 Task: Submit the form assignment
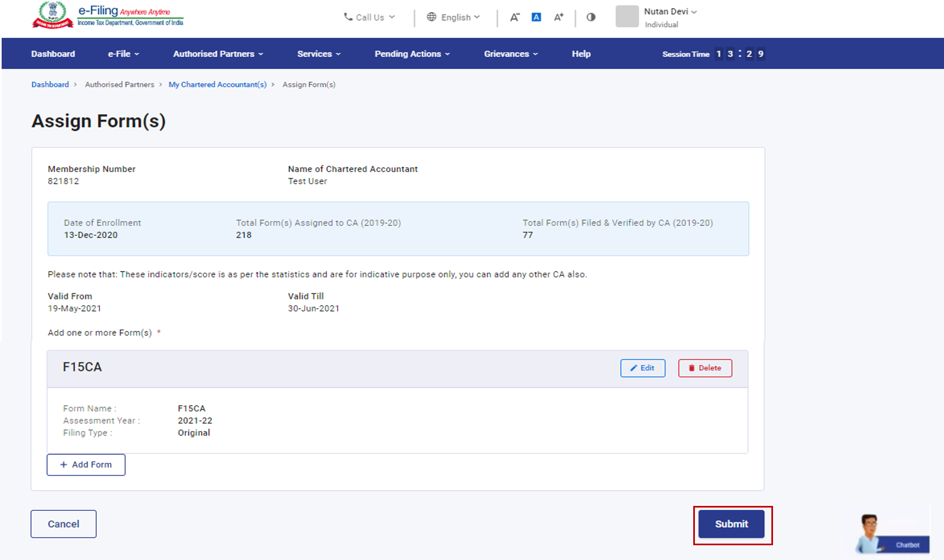731,524
